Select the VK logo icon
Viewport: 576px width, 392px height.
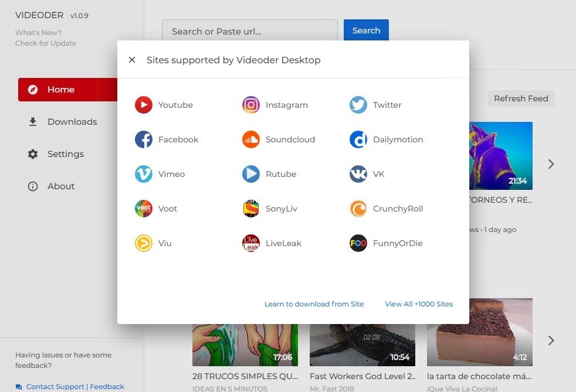(358, 174)
